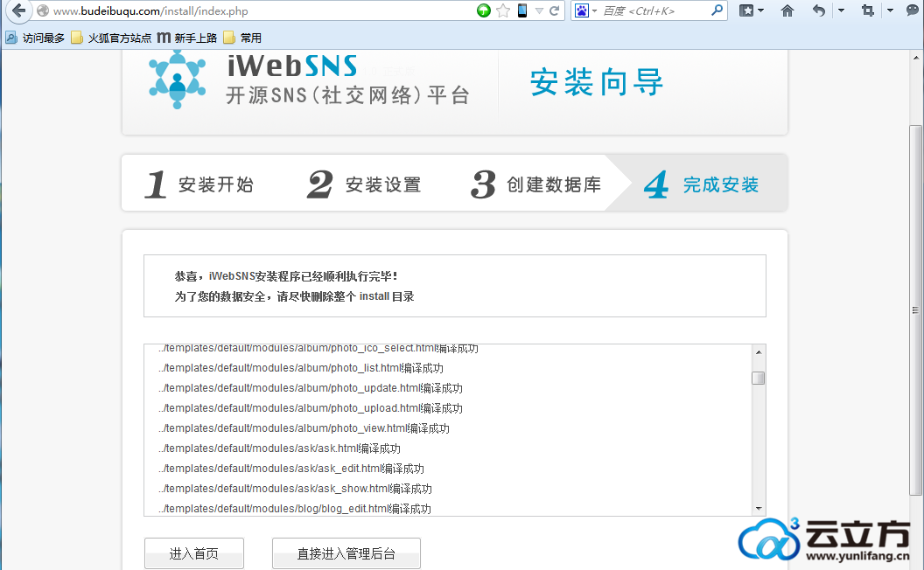This screenshot has width=924, height=570.
Task: Click the mobile phone icon in address bar
Action: click(x=522, y=10)
